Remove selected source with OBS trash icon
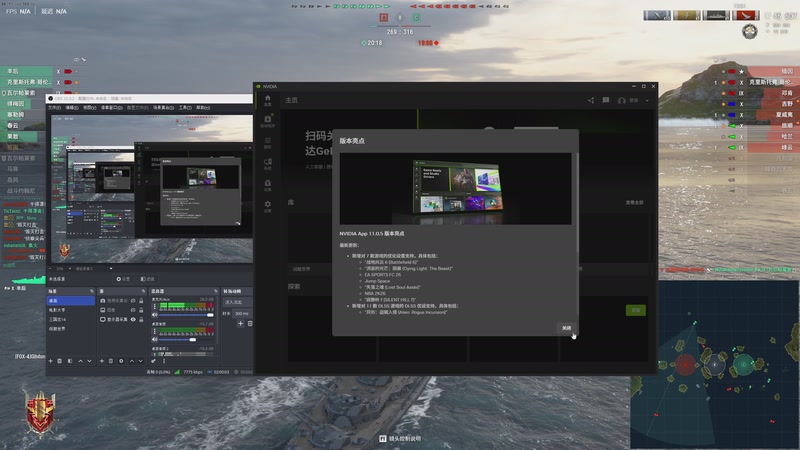 [111, 361]
